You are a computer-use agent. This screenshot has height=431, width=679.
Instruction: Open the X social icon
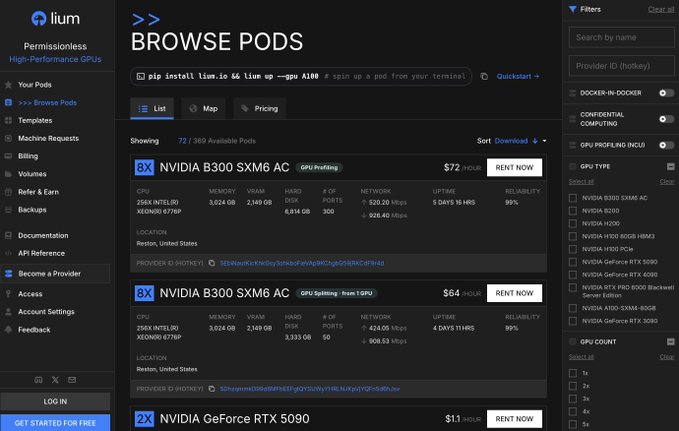click(x=55, y=380)
